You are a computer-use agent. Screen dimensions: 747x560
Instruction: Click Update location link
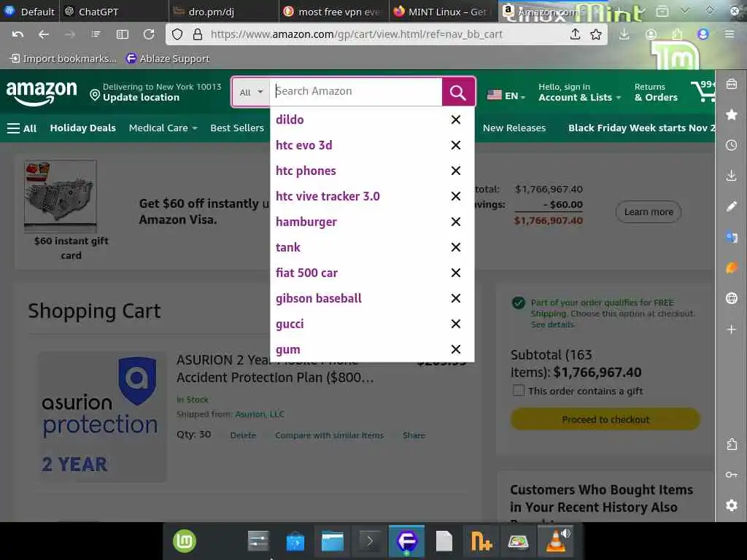(141, 98)
